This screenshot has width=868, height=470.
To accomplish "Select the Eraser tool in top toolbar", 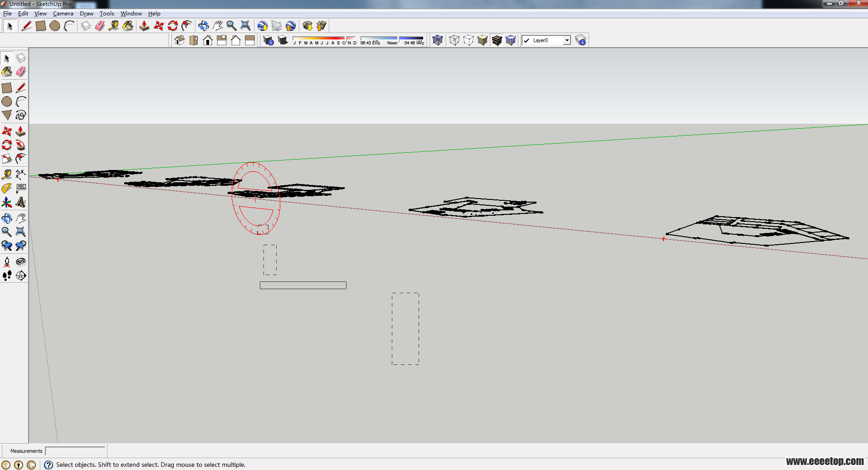I will 100,26.
